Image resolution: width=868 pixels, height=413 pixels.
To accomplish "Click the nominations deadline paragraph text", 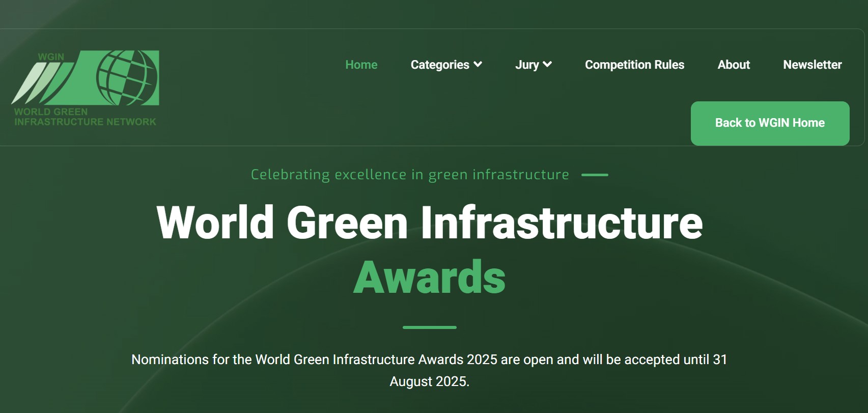I will tap(429, 370).
